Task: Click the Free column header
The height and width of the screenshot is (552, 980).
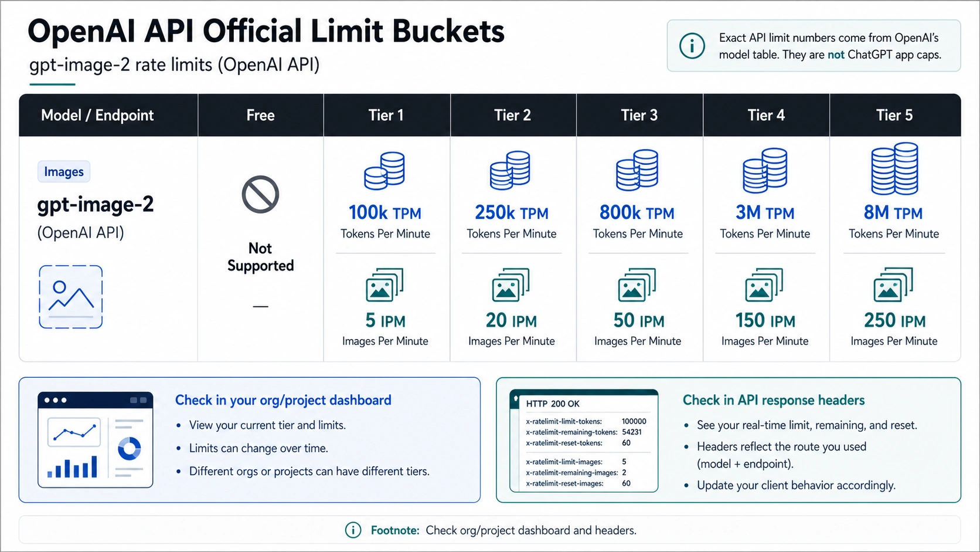Action: pos(260,115)
